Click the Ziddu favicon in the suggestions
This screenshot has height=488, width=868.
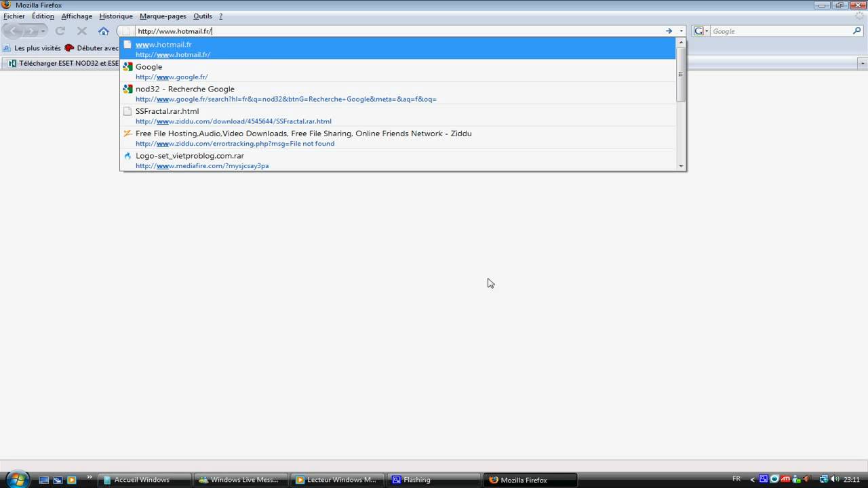click(x=127, y=134)
